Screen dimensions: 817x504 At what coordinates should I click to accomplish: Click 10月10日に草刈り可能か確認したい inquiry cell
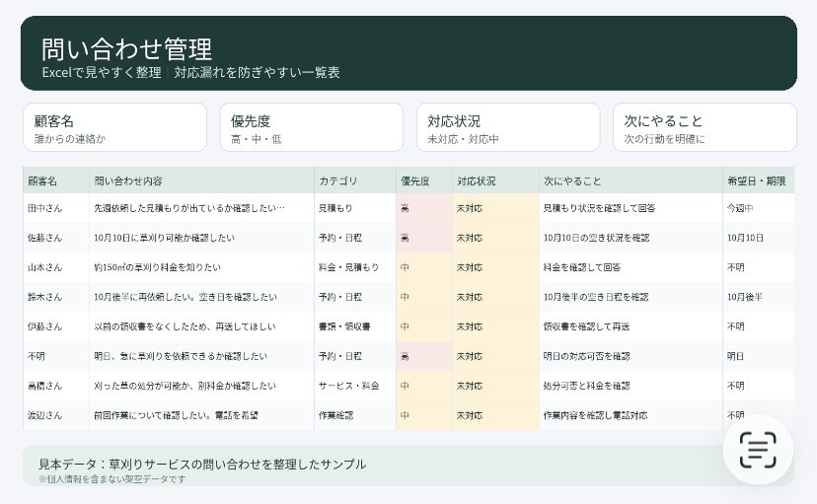[201, 238]
